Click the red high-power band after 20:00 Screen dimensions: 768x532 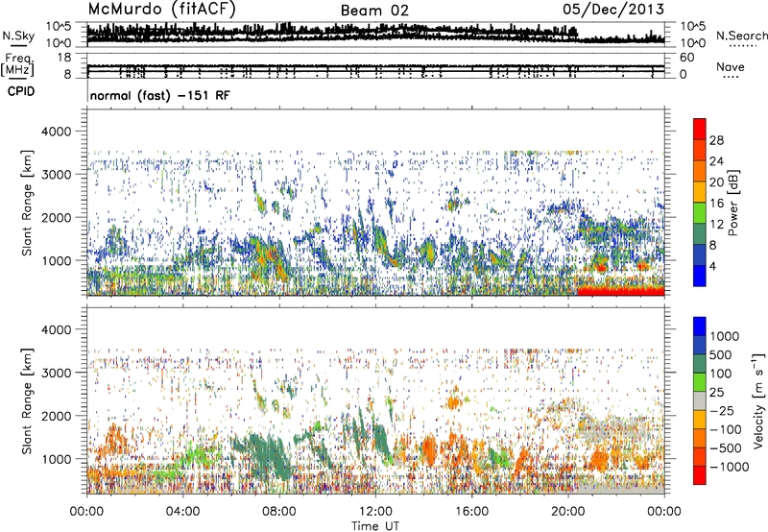pyautogui.click(x=621, y=291)
